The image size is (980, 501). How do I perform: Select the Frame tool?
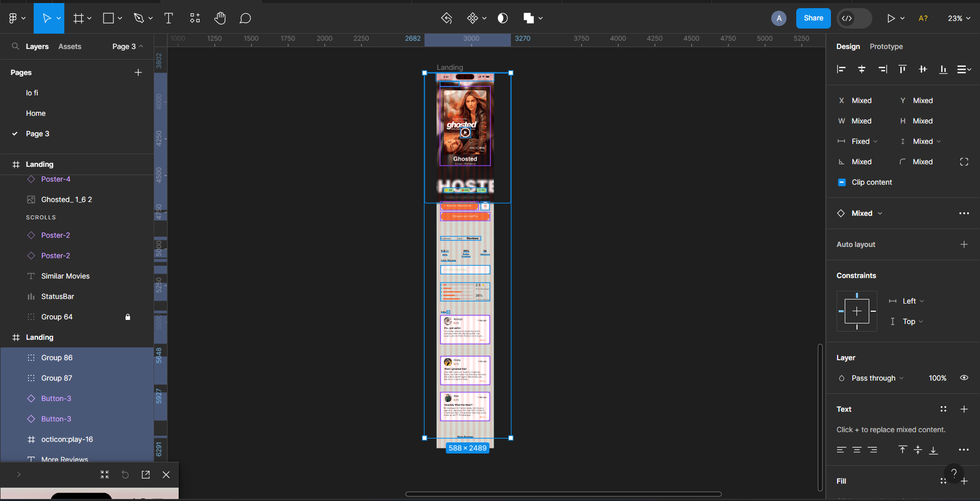point(78,18)
